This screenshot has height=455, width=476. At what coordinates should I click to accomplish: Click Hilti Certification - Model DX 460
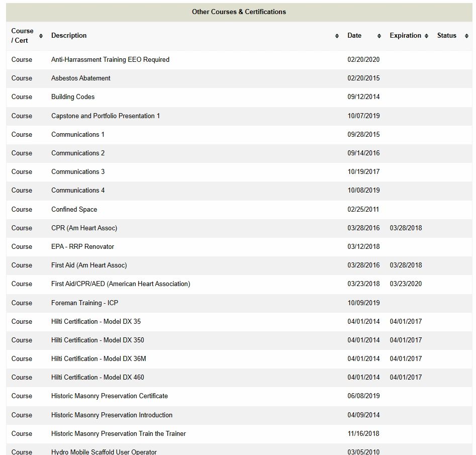pos(98,377)
